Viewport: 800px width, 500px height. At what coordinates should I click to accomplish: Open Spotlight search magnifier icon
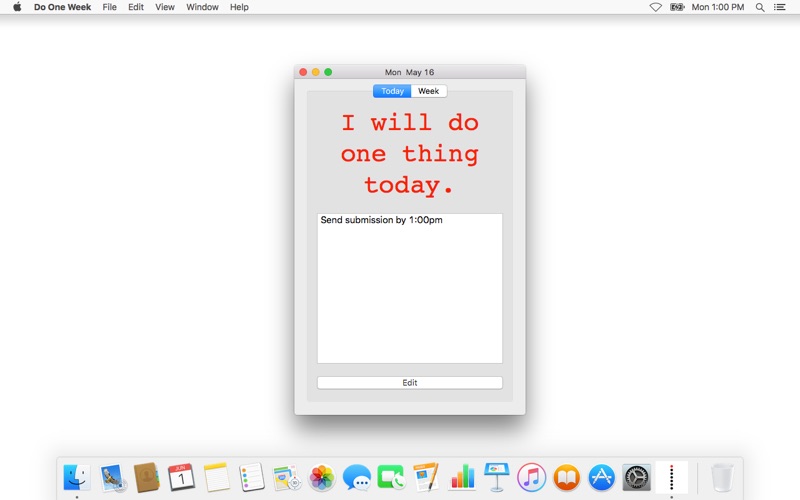tap(760, 7)
